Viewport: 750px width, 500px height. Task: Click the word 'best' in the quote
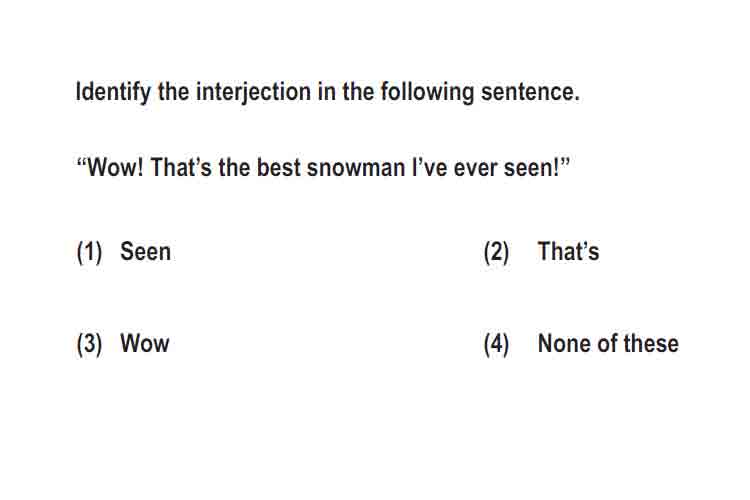(278, 167)
